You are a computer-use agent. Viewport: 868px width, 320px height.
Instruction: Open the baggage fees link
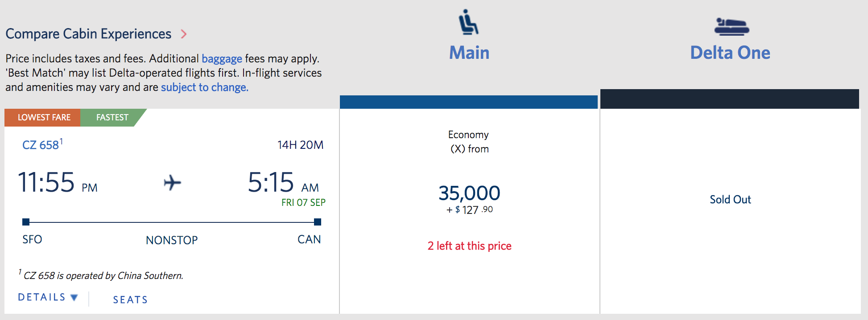point(222,59)
